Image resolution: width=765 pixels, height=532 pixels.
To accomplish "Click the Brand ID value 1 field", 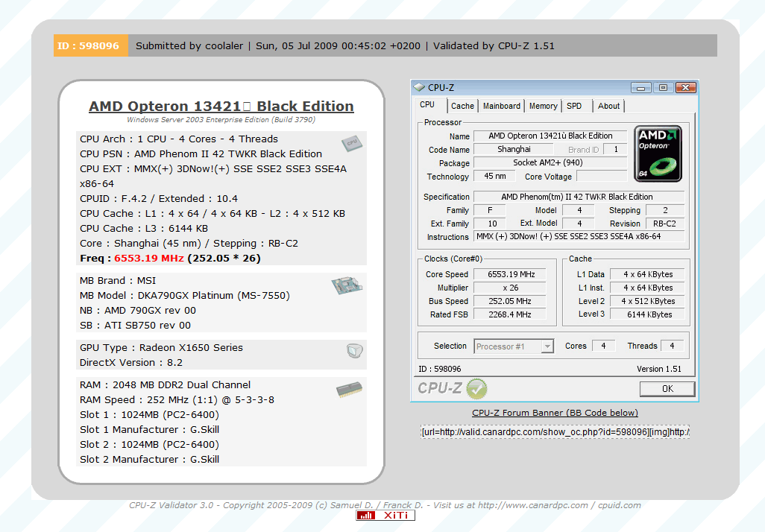I will [615, 149].
